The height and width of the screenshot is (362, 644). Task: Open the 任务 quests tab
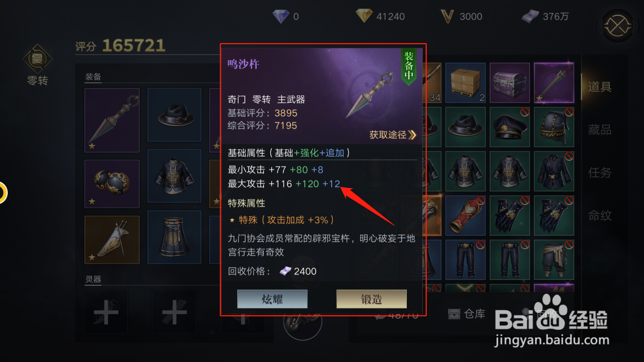(x=599, y=172)
